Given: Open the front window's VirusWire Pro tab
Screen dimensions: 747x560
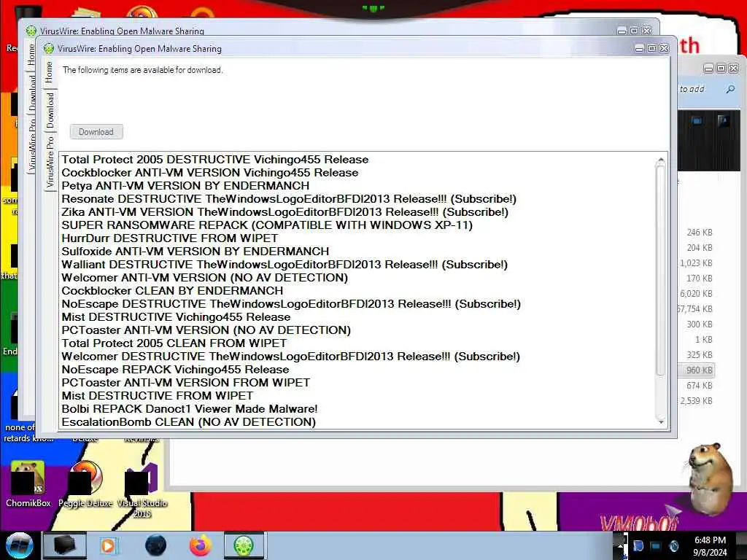Looking at the screenshot, I should [x=50, y=162].
